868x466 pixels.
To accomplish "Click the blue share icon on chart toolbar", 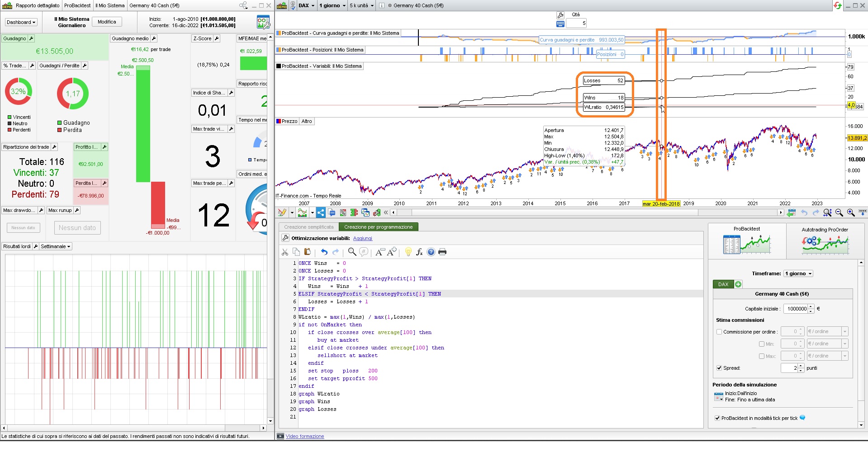I will [x=321, y=212].
